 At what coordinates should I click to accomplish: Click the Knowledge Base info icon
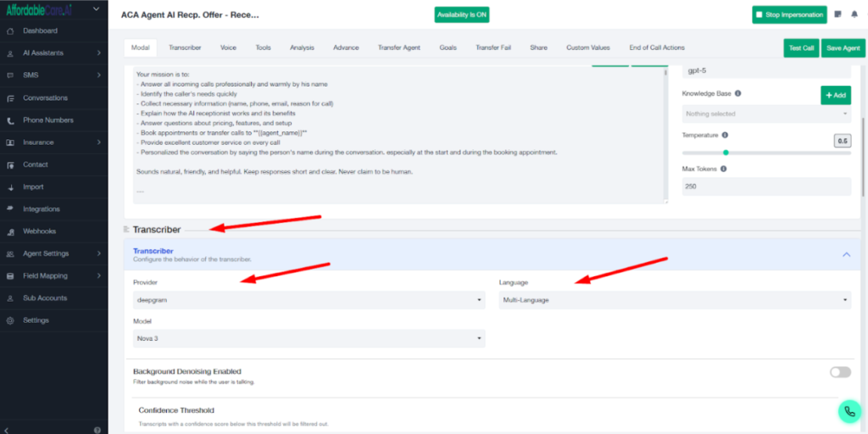tap(737, 93)
